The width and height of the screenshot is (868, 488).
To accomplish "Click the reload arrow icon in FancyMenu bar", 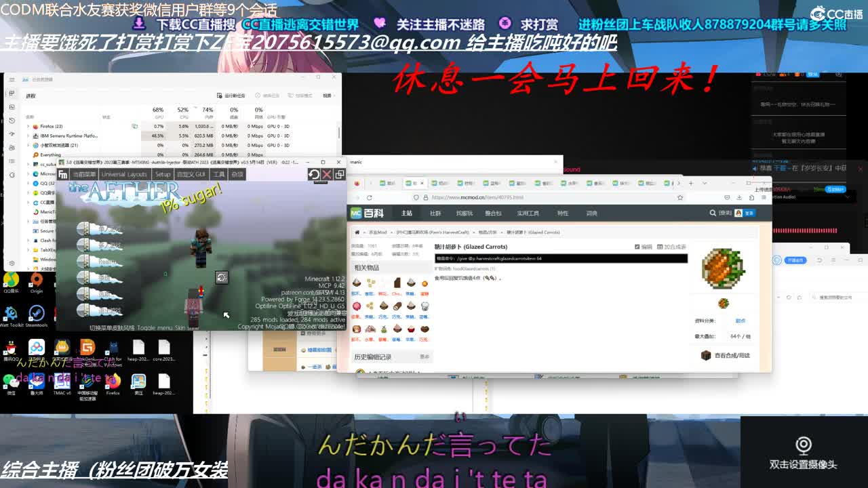I will [x=314, y=174].
